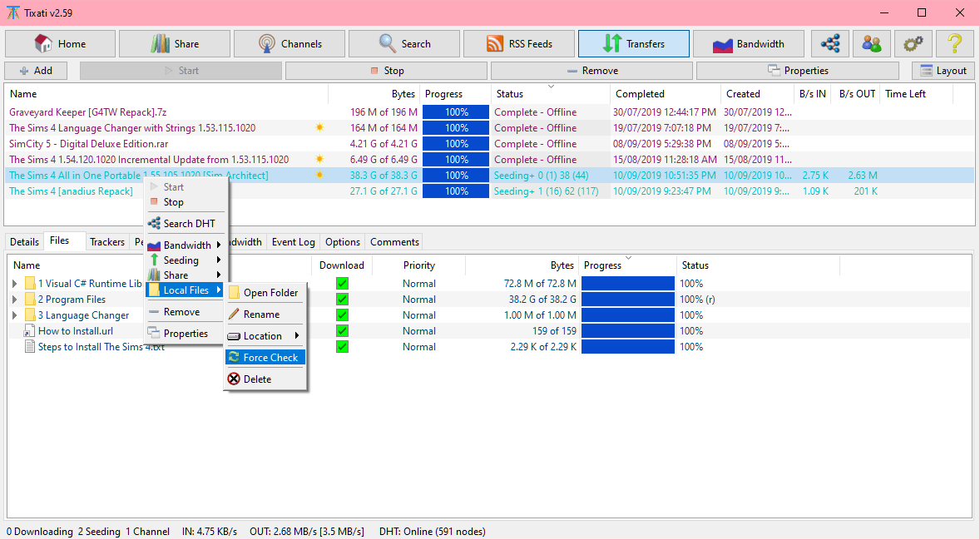Open the Channels section
The height and width of the screenshot is (540, 980).
click(x=290, y=44)
